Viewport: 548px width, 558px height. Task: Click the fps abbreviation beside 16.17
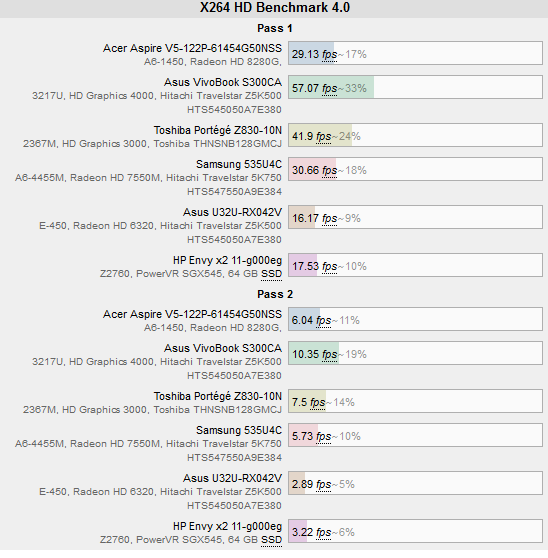(x=329, y=218)
